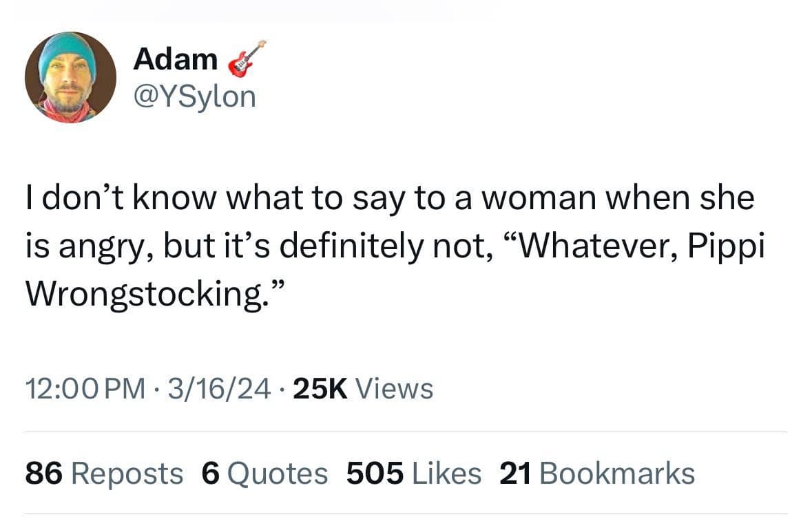Screen dimensions: 812x521
Task: Click the 12:00 PM timestamp
Action: (85, 389)
